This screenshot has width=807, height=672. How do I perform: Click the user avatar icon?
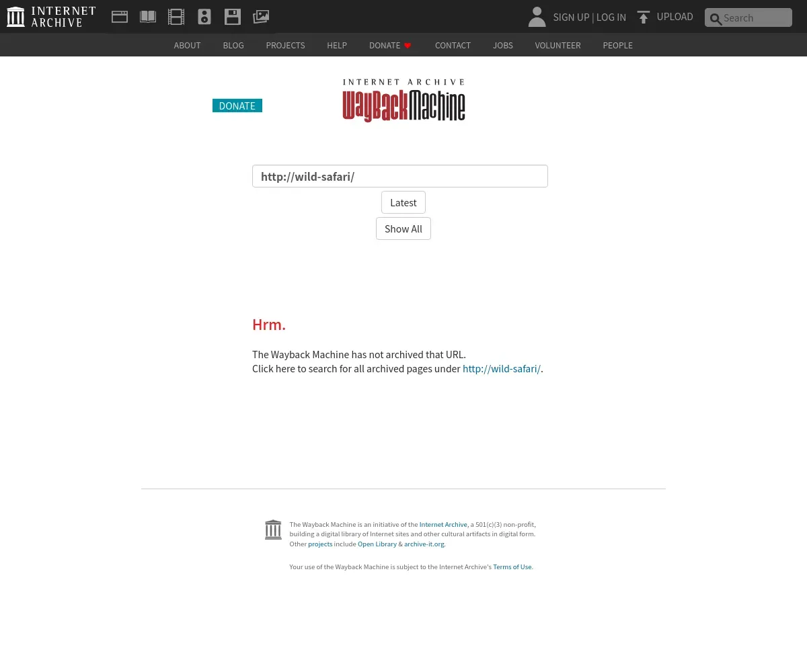coord(537,17)
